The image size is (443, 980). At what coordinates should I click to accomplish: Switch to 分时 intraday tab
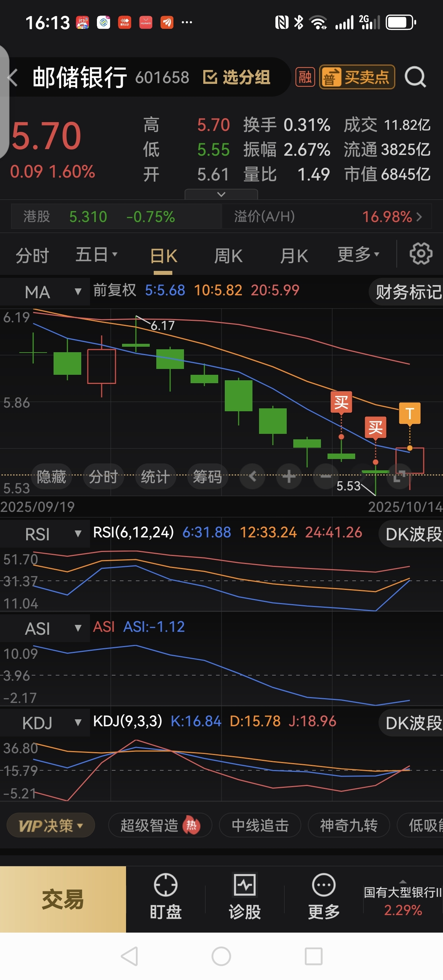(32, 255)
